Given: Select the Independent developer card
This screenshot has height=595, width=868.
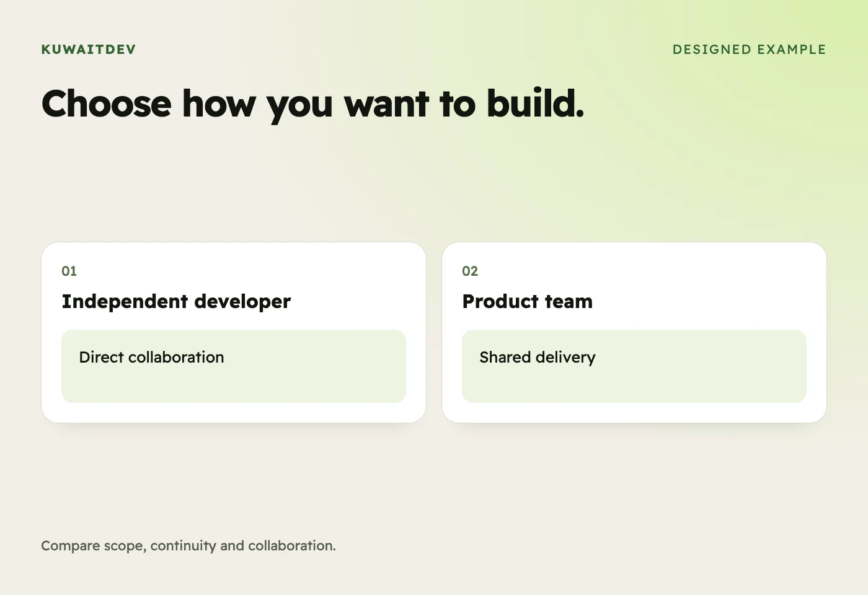Looking at the screenshot, I should coord(234,332).
